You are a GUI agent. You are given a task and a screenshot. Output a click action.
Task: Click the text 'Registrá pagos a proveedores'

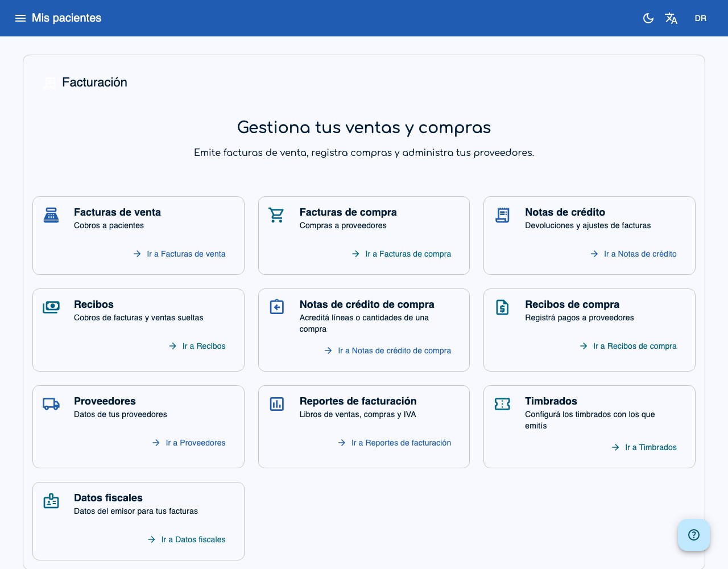[579, 318]
